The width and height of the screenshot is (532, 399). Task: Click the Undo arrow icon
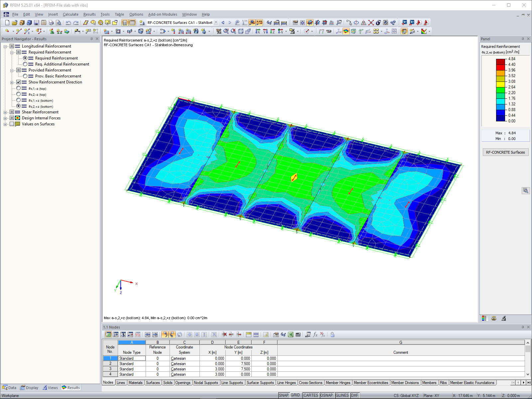[x=68, y=23]
